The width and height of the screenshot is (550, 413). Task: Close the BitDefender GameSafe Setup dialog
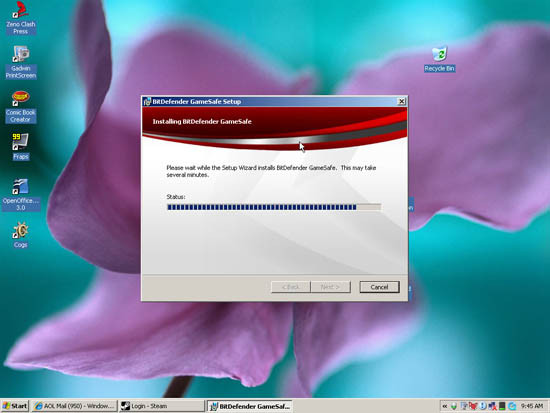402,101
